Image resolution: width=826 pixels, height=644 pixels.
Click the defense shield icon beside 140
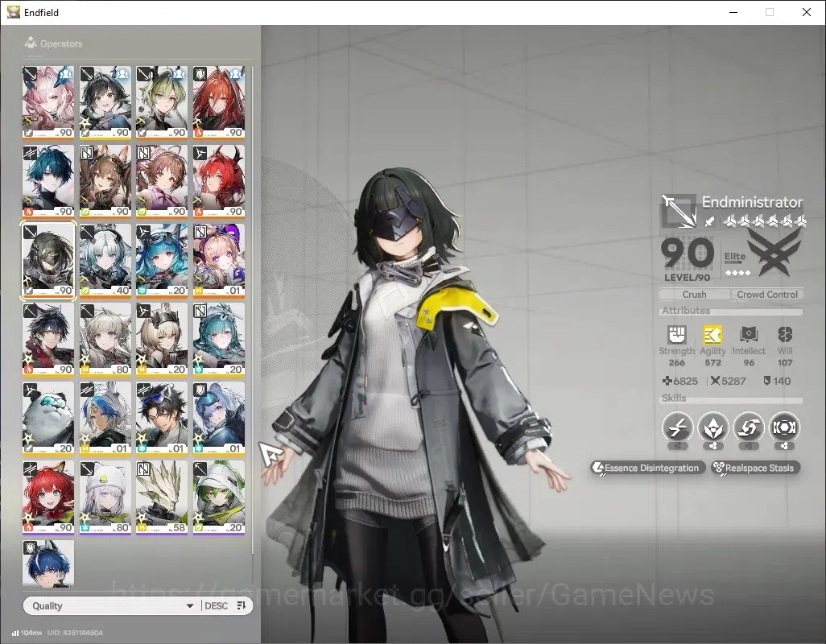click(767, 381)
